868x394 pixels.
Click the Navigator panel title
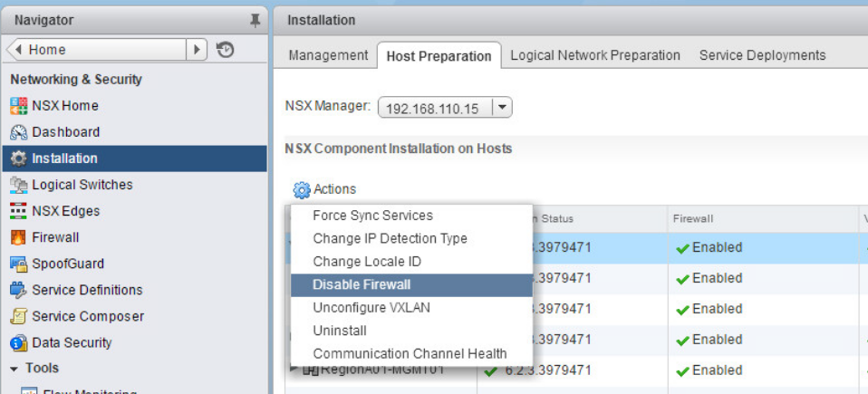click(43, 21)
